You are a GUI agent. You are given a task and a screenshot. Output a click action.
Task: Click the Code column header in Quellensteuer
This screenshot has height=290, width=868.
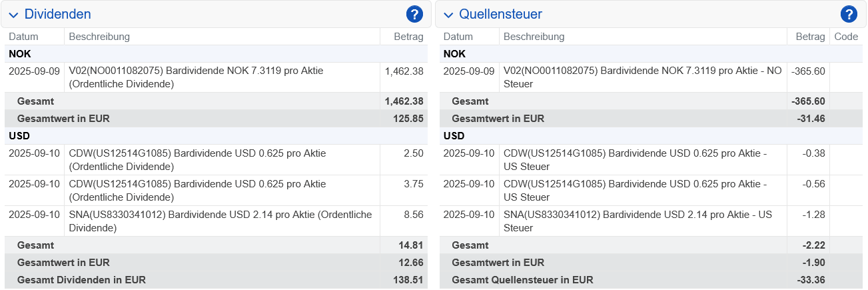[846, 37]
